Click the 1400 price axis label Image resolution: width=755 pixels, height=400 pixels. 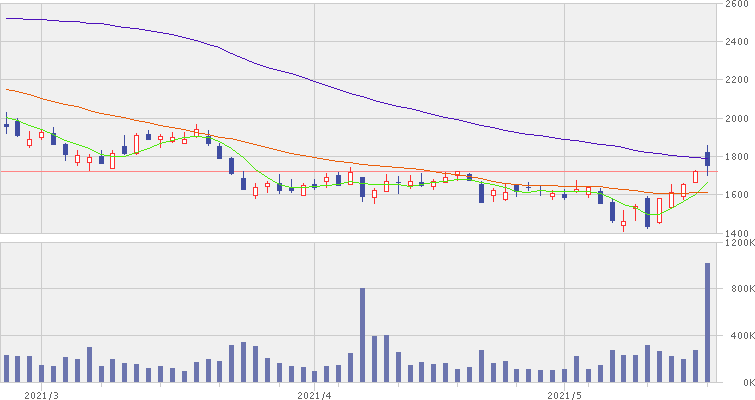click(739, 232)
